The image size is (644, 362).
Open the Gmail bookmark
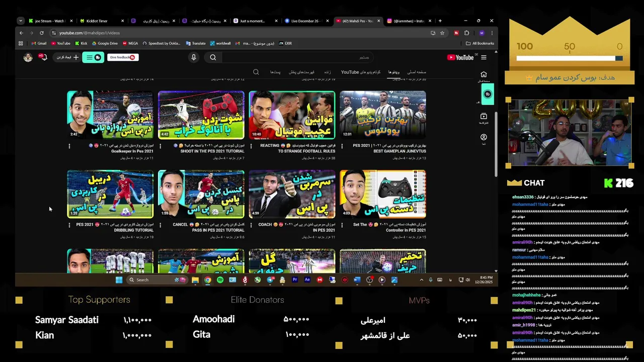38,43
